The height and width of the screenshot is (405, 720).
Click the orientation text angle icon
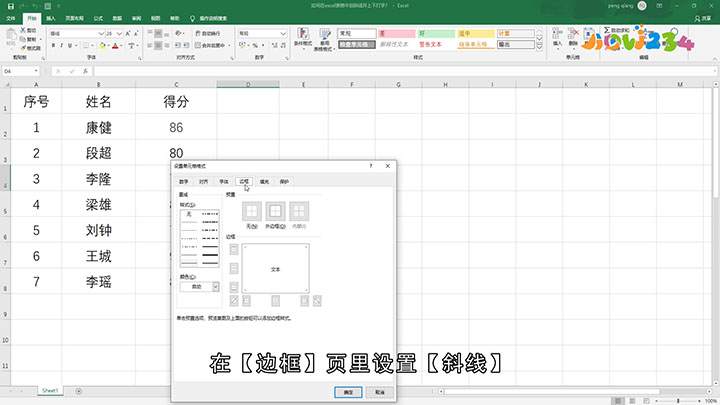[179, 34]
